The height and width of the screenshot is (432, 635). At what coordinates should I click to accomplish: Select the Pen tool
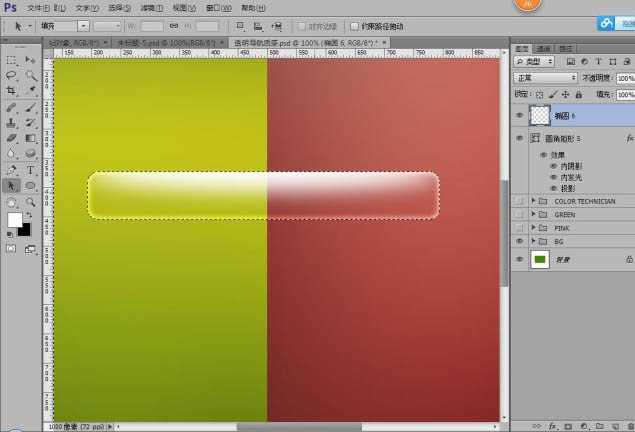pyautogui.click(x=11, y=170)
